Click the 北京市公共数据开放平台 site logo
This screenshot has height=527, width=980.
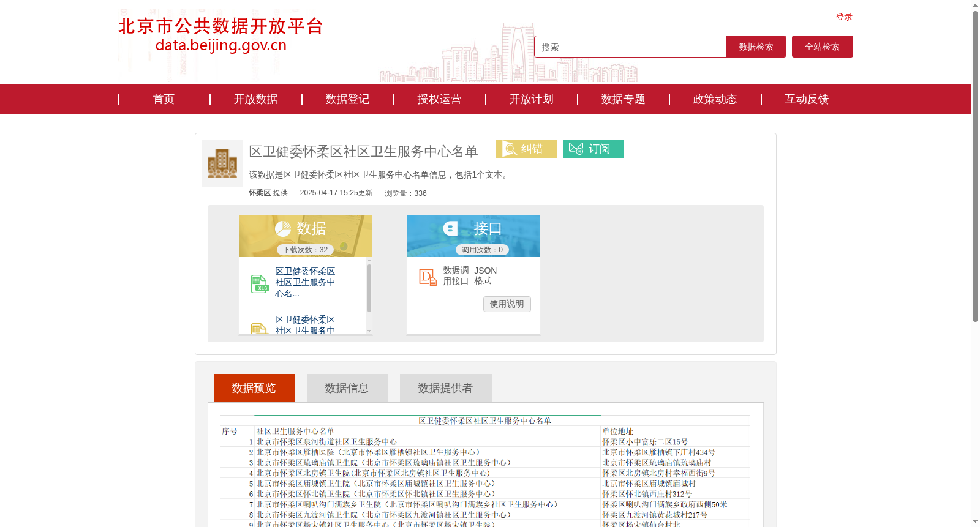coord(221,35)
